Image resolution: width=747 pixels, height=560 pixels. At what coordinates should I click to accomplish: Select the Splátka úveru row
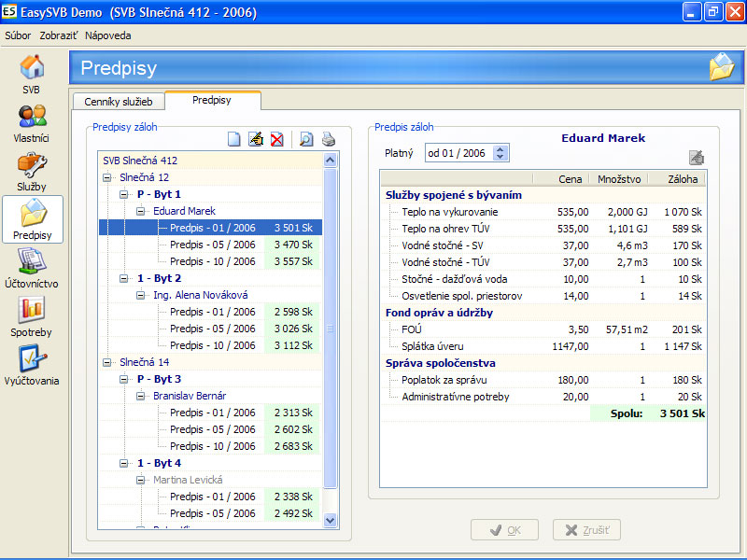tap(543, 346)
